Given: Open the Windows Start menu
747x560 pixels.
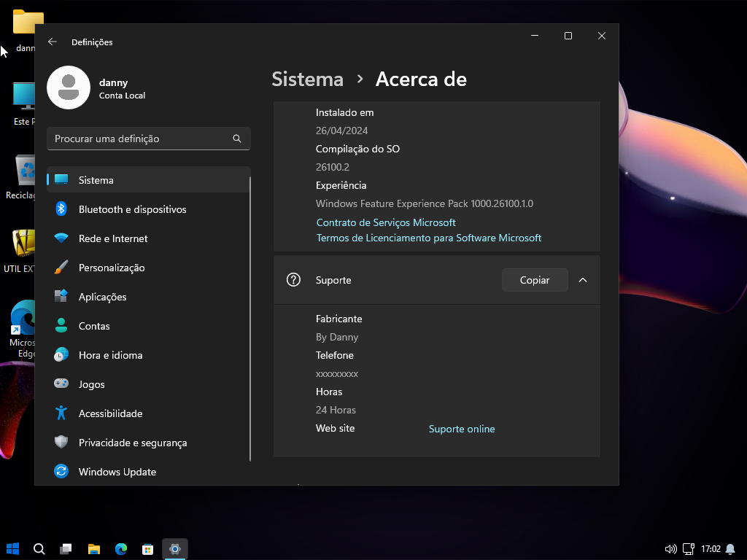Looking at the screenshot, I should 13,548.
